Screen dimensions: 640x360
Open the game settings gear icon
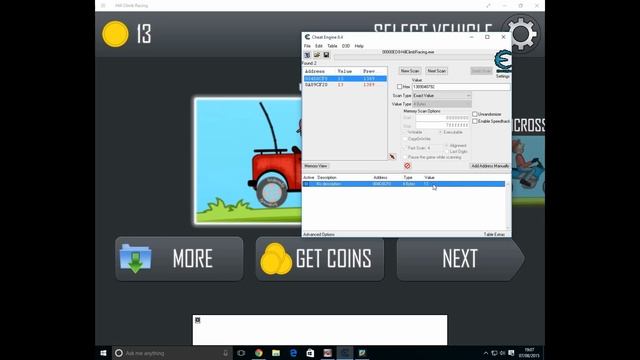521,34
